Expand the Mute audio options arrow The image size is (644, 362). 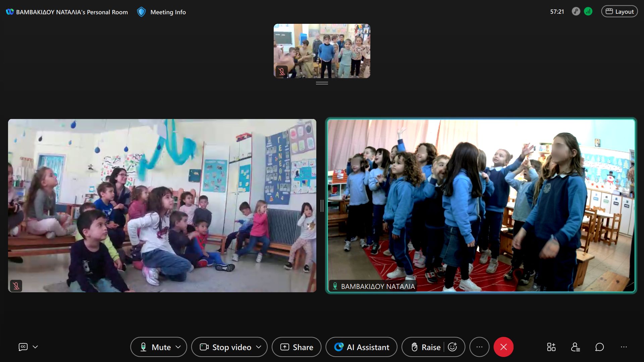click(178, 347)
